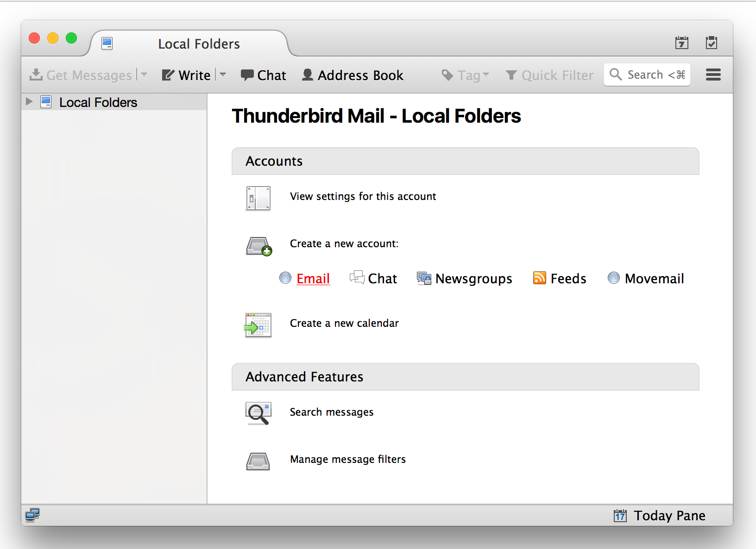Image resolution: width=756 pixels, height=549 pixels.
Task: Click the Chat bubbles account icon
Action: click(357, 277)
